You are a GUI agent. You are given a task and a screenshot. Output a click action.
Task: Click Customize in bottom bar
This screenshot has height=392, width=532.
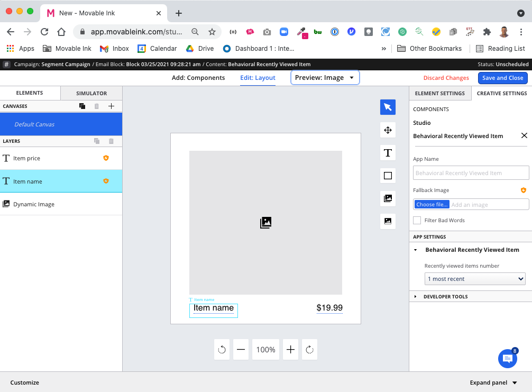tap(24, 382)
